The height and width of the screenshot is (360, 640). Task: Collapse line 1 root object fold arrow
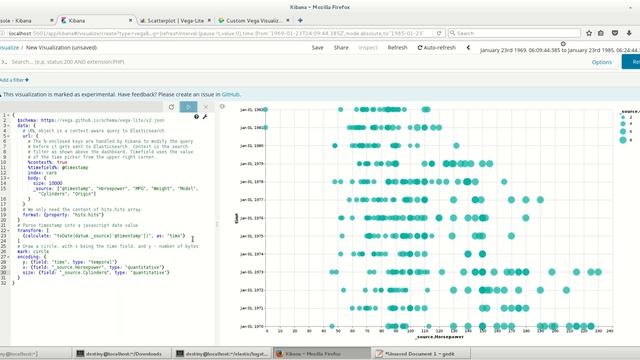coord(9,115)
